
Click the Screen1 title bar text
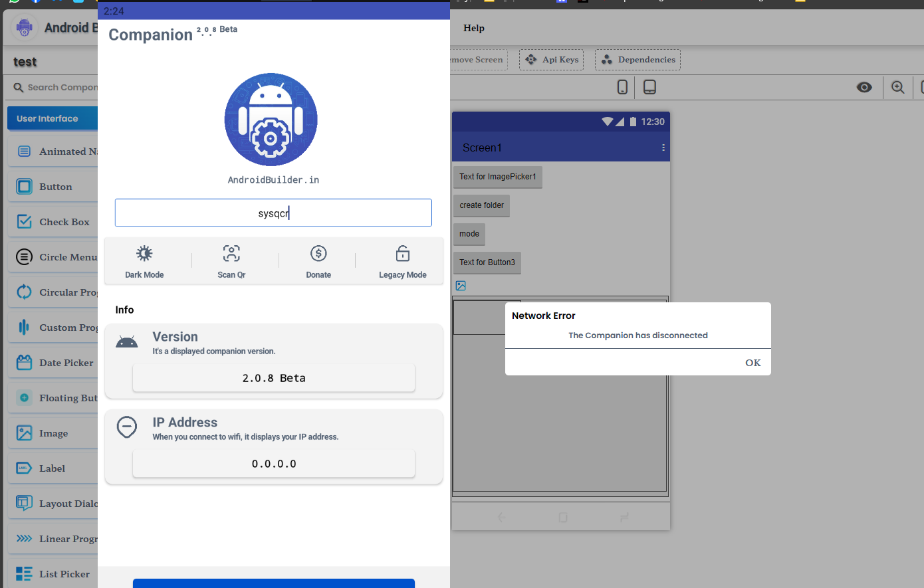coord(482,147)
